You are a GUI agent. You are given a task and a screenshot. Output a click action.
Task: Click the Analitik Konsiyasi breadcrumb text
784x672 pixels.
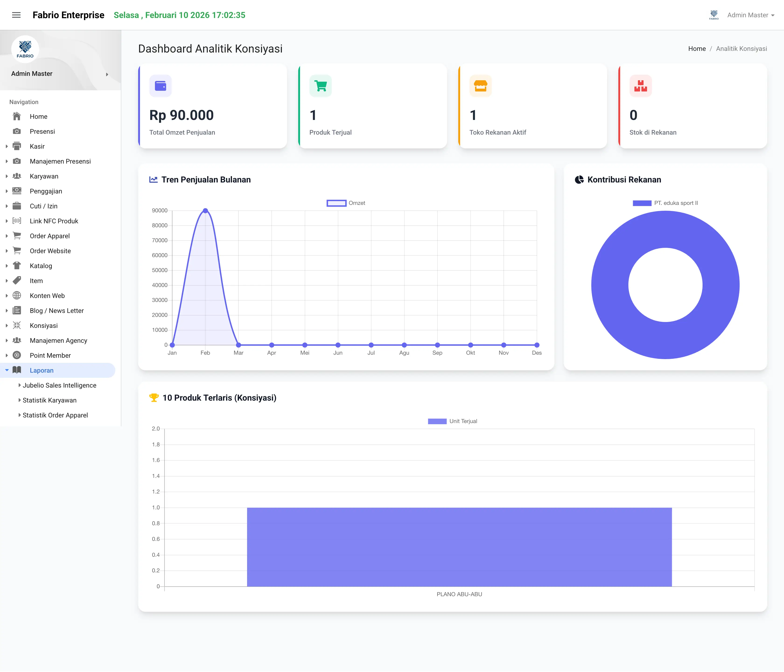[x=741, y=49]
